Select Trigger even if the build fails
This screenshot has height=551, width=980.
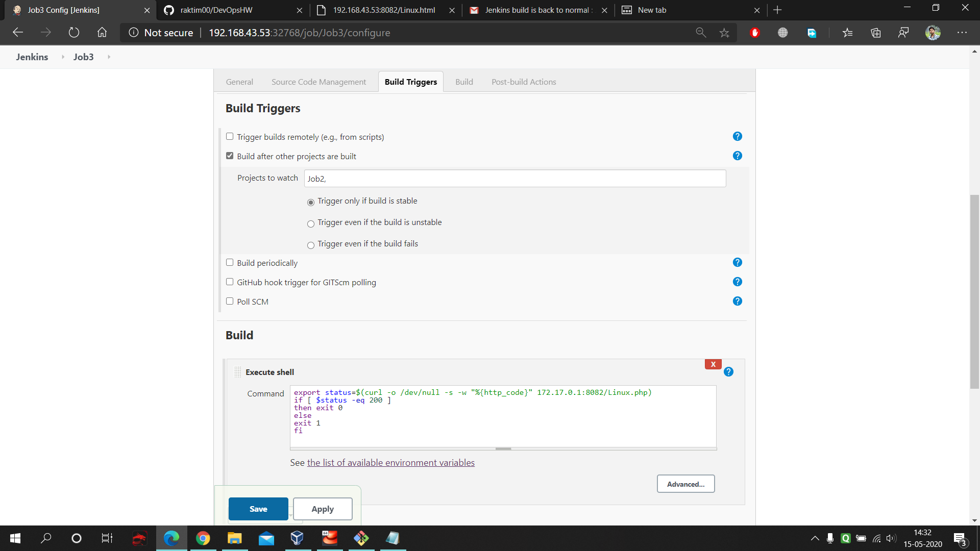311,245
